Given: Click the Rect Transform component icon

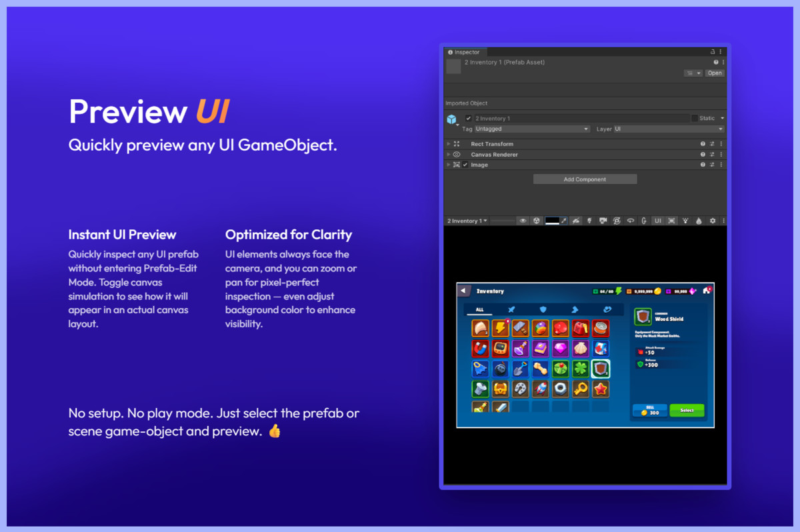Looking at the screenshot, I should click(456, 144).
